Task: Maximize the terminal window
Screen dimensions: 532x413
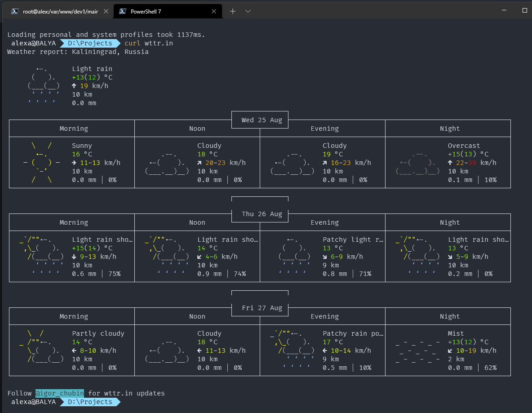Action: pos(524,10)
